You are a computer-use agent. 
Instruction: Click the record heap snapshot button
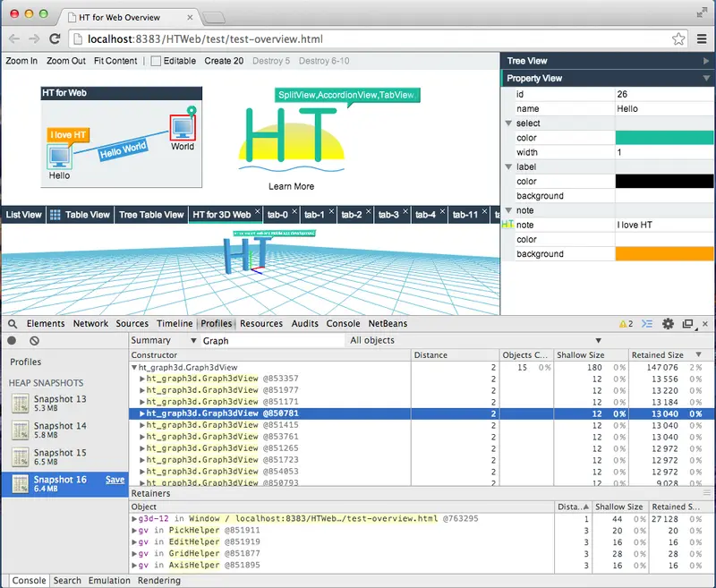(13, 341)
